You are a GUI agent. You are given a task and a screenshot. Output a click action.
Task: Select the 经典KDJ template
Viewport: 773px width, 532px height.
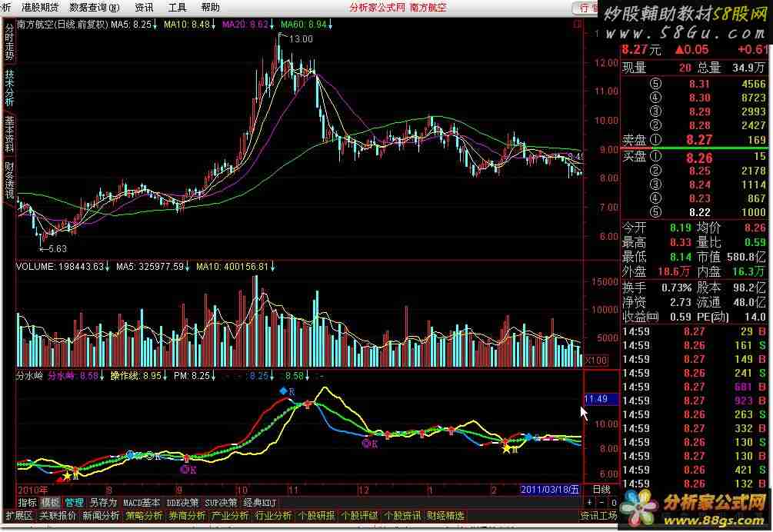[x=260, y=503]
